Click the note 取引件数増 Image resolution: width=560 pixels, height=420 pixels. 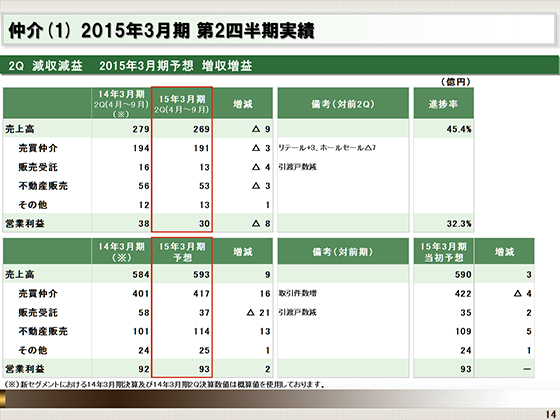298,293
